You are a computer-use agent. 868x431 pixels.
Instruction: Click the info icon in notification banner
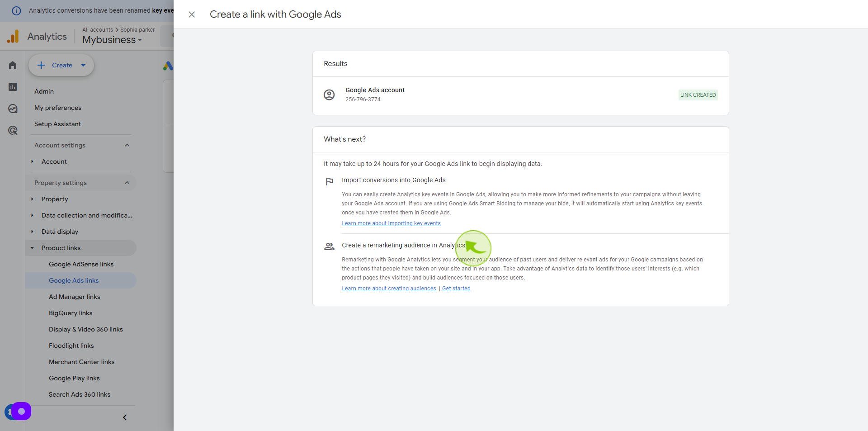click(x=16, y=10)
